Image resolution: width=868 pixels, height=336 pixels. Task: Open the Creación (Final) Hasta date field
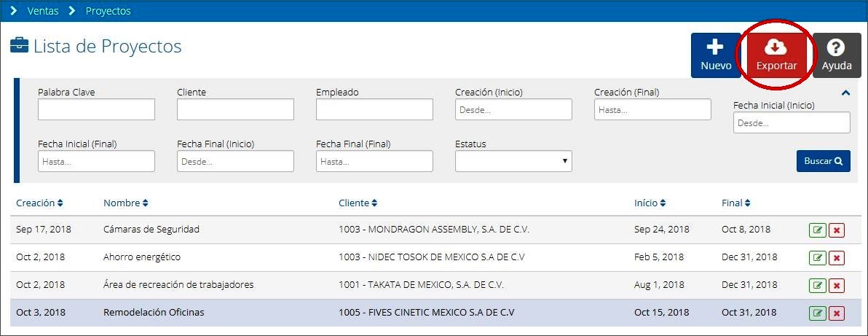coord(652,109)
